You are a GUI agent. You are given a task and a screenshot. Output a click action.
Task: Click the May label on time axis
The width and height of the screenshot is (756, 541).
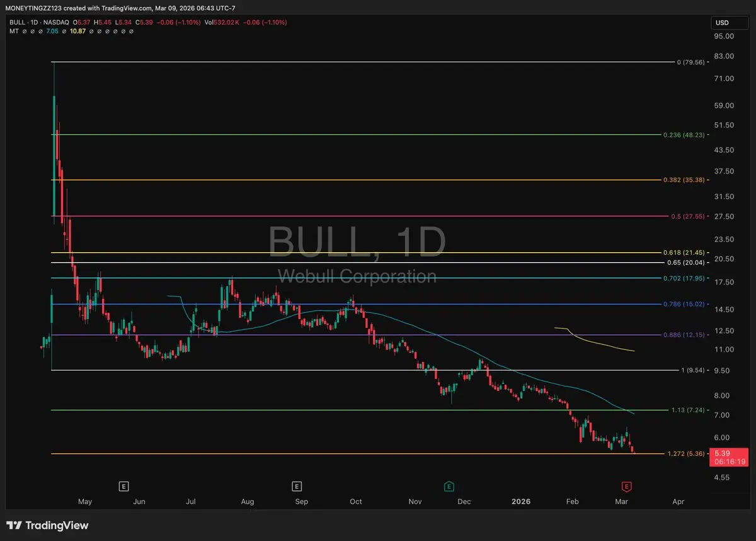coord(85,502)
